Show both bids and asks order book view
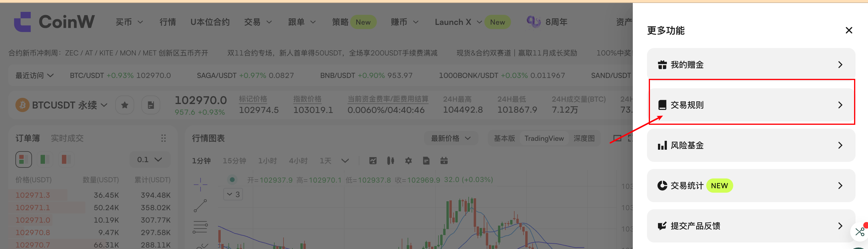Image resolution: width=868 pixels, height=249 pixels. 24,159
